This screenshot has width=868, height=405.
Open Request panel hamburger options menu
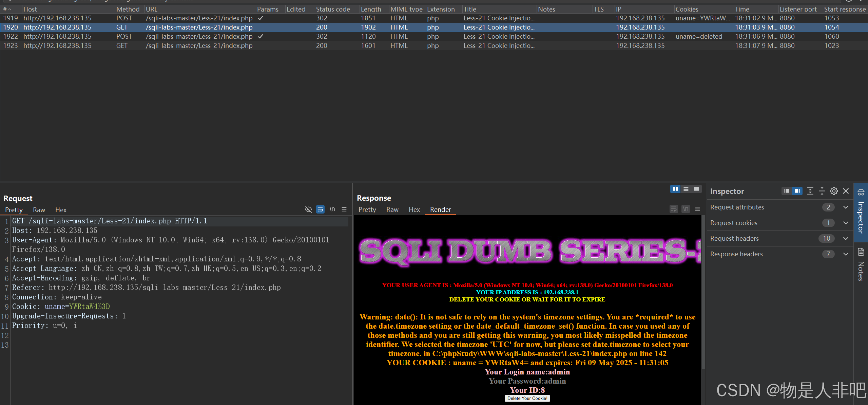tap(344, 209)
